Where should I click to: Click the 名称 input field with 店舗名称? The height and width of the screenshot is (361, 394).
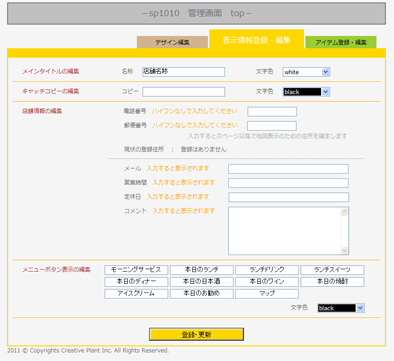(183, 72)
